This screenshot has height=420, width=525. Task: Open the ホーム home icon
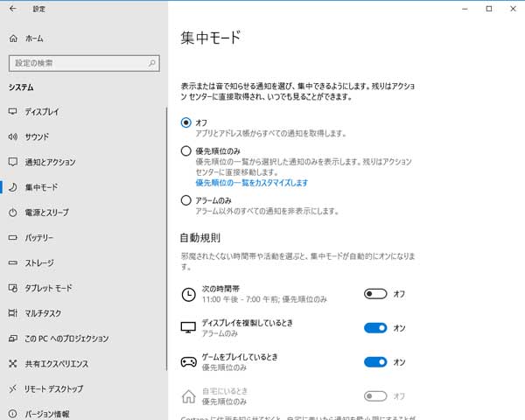pyautogui.click(x=13, y=38)
